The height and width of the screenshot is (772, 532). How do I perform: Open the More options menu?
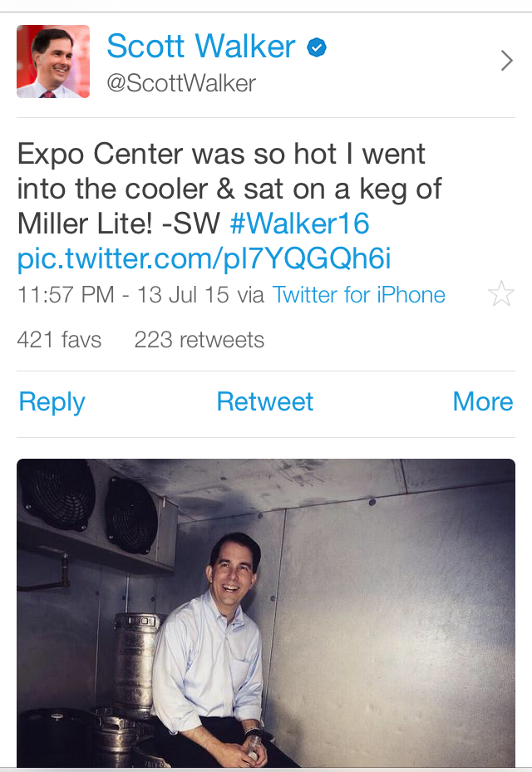pyautogui.click(x=482, y=402)
